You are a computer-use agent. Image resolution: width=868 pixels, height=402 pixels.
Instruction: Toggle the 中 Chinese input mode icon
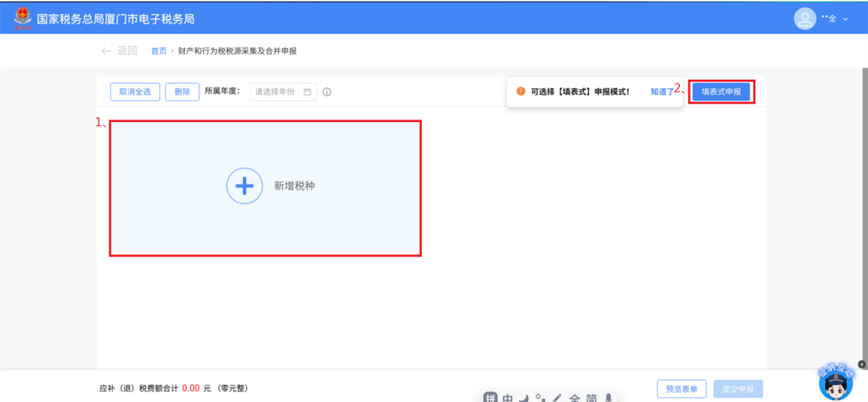tap(508, 397)
